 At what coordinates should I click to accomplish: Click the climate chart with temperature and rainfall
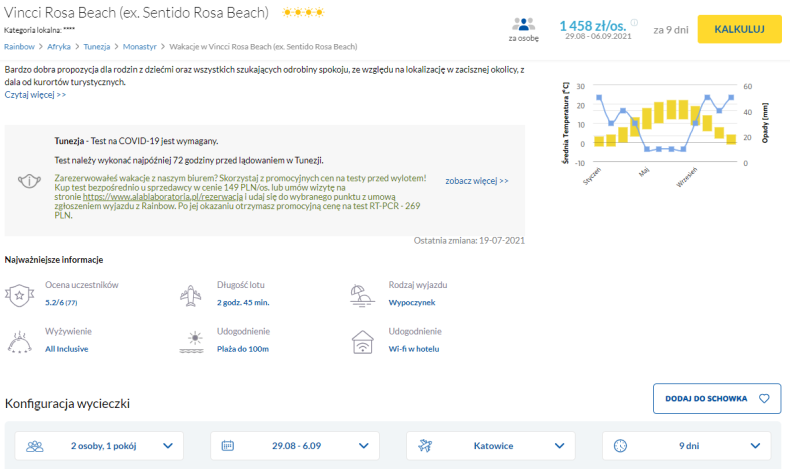click(x=665, y=133)
